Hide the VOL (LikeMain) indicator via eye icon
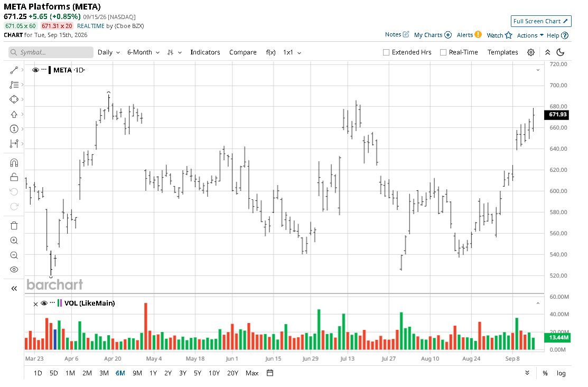The height and width of the screenshot is (387, 588). pos(44,303)
